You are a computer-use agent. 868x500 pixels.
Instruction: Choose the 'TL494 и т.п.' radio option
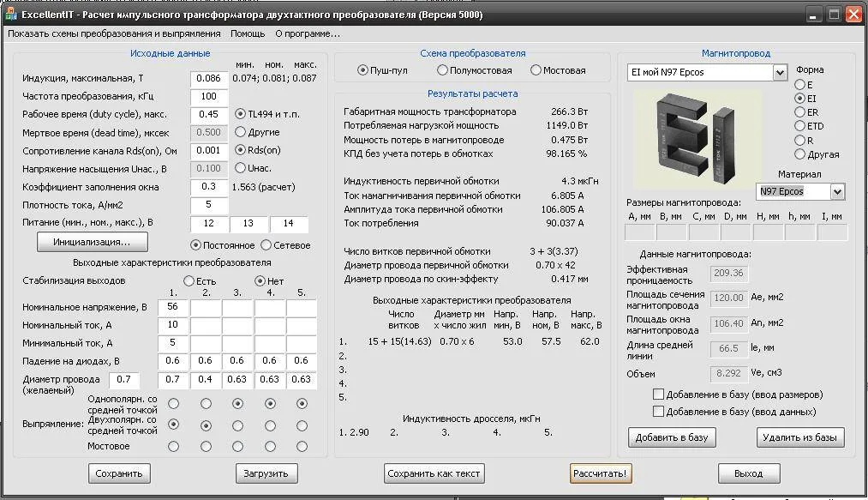[240, 114]
